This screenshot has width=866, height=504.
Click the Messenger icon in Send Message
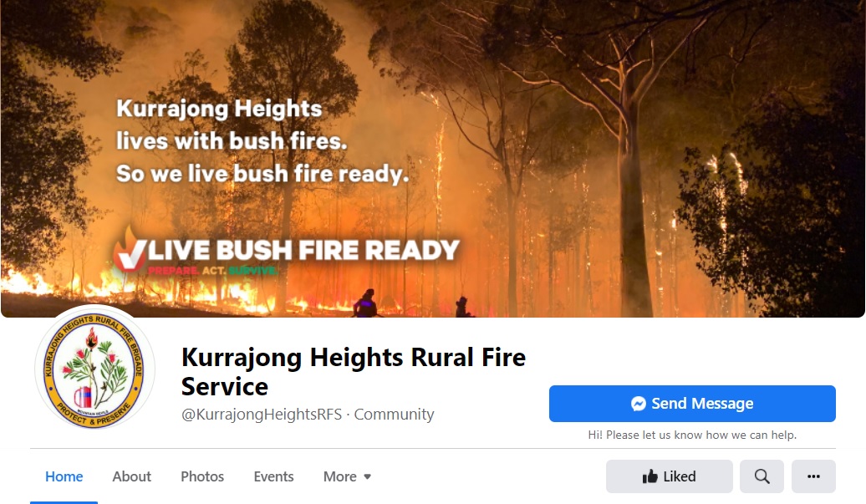(x=639, y=404)
